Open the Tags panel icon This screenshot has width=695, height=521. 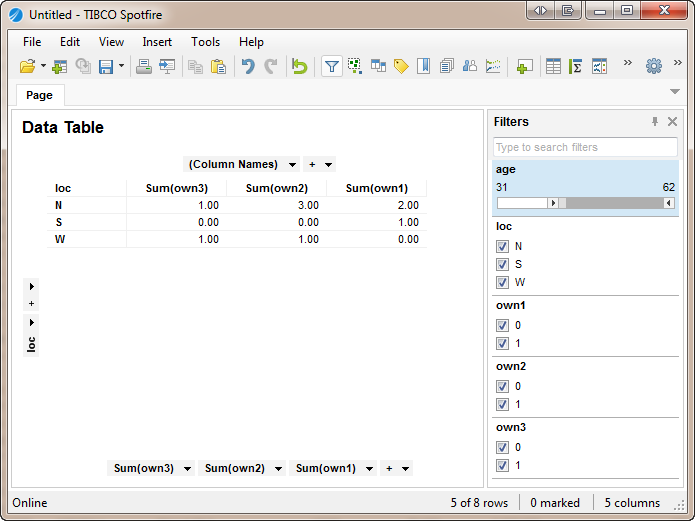[x=401, y=66]
